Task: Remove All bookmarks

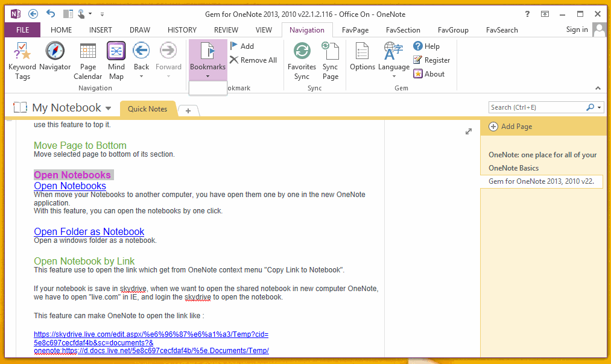Action: pos(253,60)
